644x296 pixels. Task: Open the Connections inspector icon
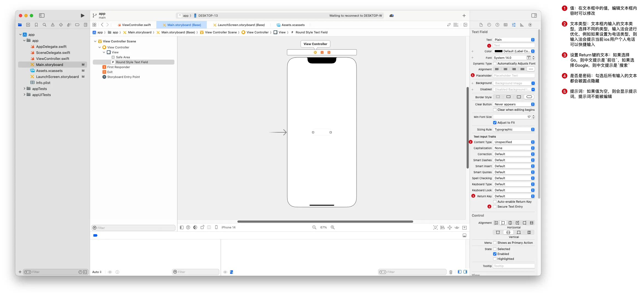[530, 25]
